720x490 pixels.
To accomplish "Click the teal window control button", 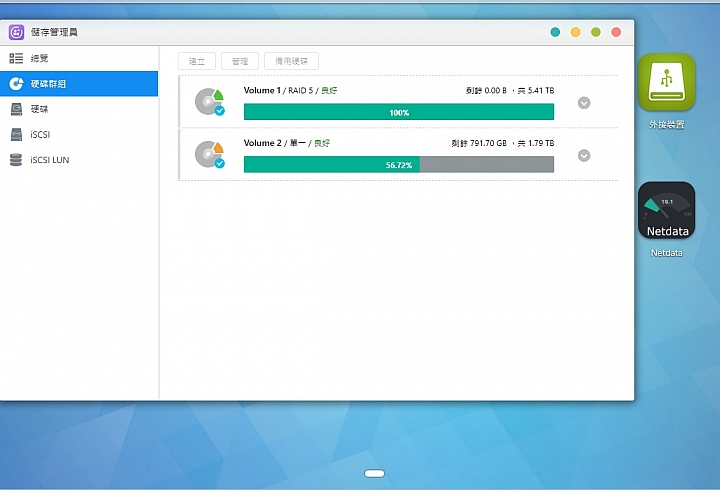I will point(555,32).
